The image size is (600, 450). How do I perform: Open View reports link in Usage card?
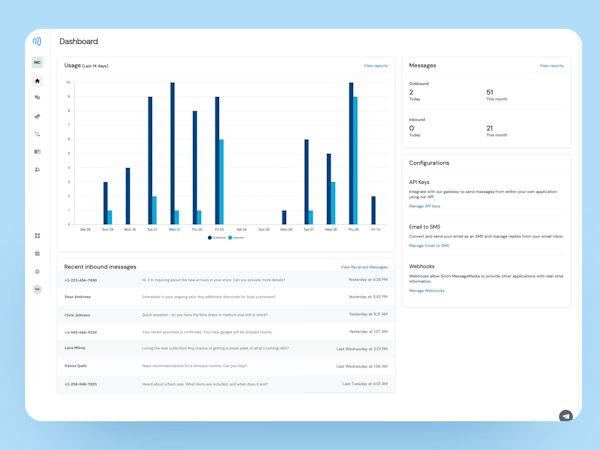375,66
